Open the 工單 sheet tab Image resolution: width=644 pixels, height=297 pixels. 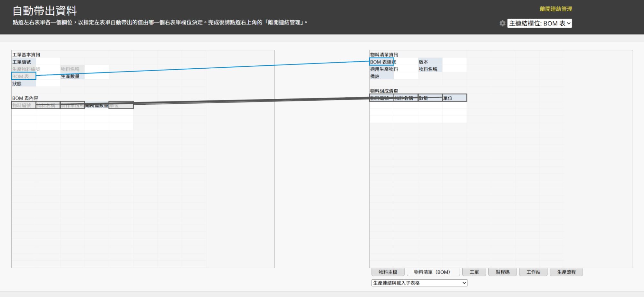pos(474,272)
